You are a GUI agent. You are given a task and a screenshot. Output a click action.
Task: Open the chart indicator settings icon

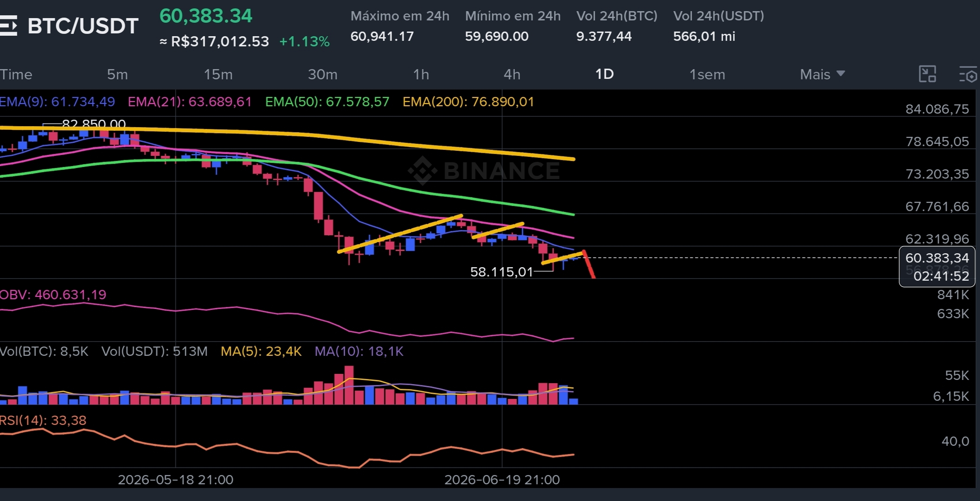(968, 75)
